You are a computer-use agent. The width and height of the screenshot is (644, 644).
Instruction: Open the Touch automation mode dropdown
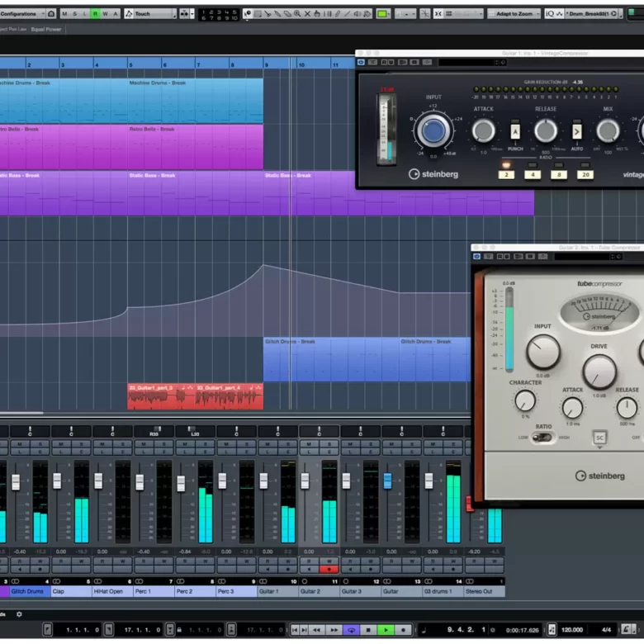pos(154,14)
